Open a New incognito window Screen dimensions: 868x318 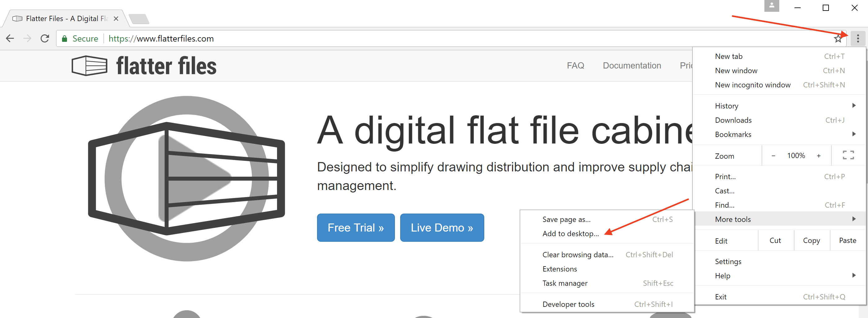779,85
